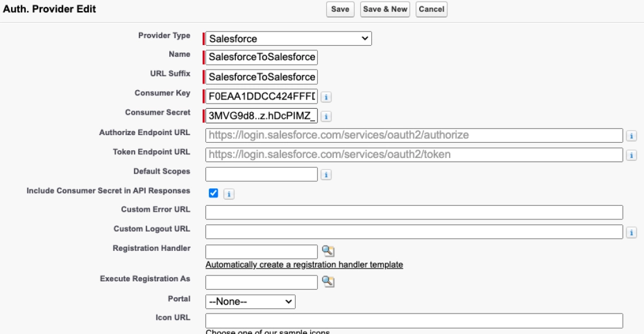Image resolution: width=644 pixels, height=334 pixels.
Task: Open the Portal dropdown
Action: tap(250, 302)
